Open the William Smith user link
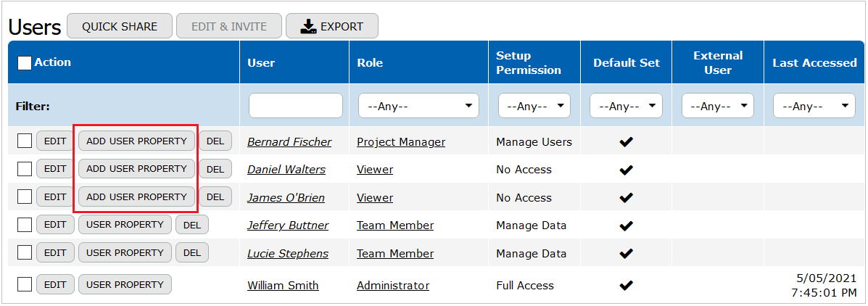Viewport: 868px width, 306px height. [x=283, y=286]
